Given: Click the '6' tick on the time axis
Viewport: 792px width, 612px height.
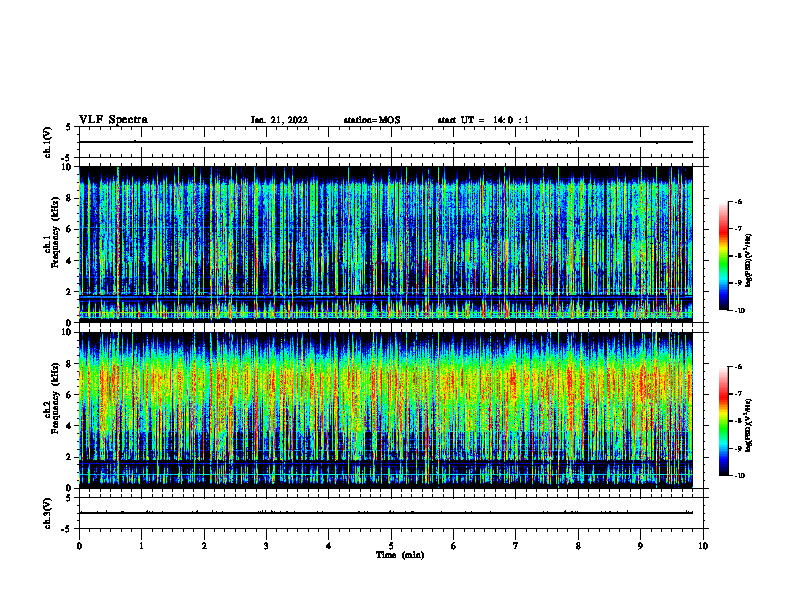Looking at the screenshot, I should click(x=454, y=546).
